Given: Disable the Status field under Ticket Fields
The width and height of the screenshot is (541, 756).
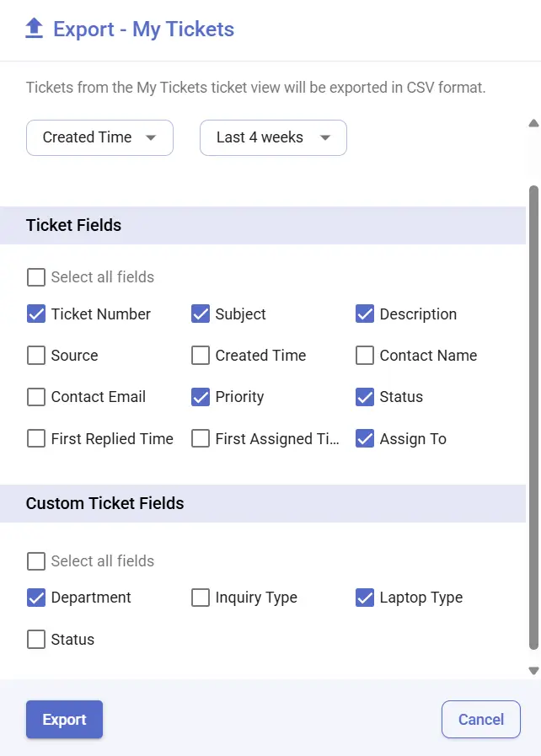Looking at the screenshot, I should tap(365, 396).
